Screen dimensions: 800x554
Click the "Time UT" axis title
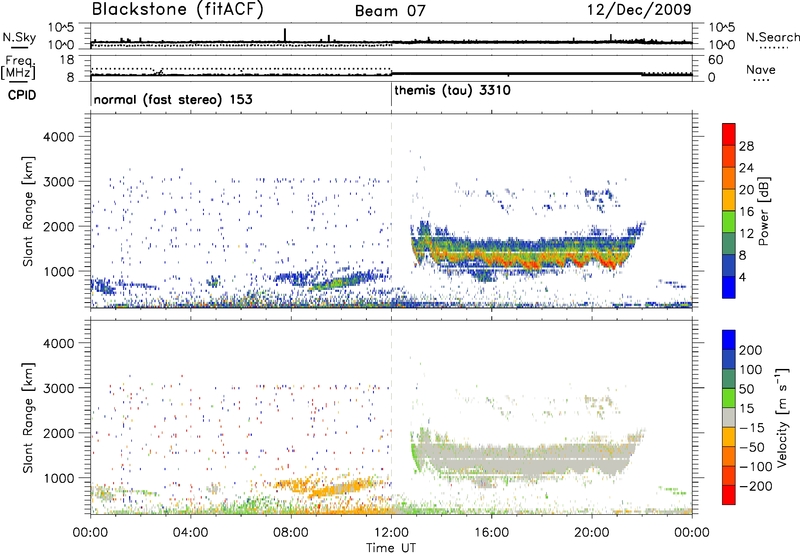point(391,547)
